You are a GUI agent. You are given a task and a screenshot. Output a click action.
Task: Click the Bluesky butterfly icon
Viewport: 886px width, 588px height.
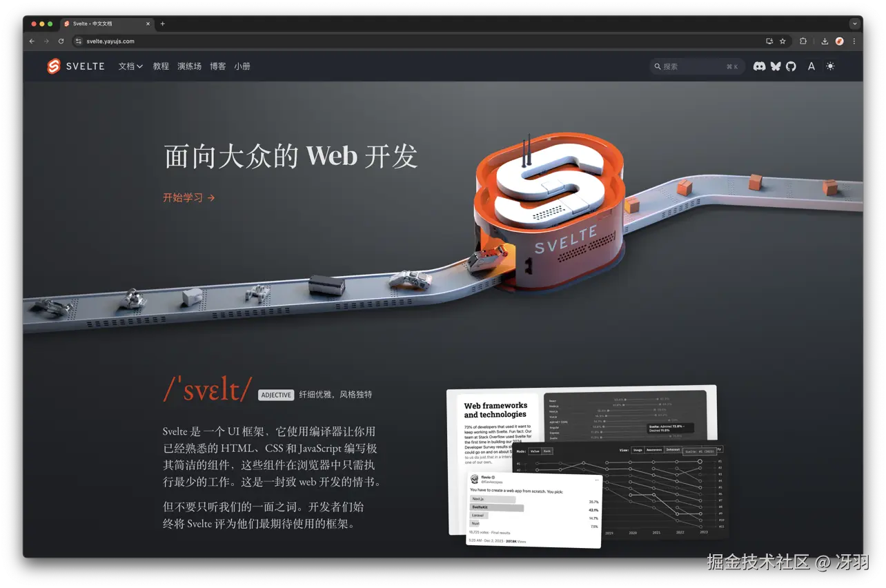pos(776,66)
